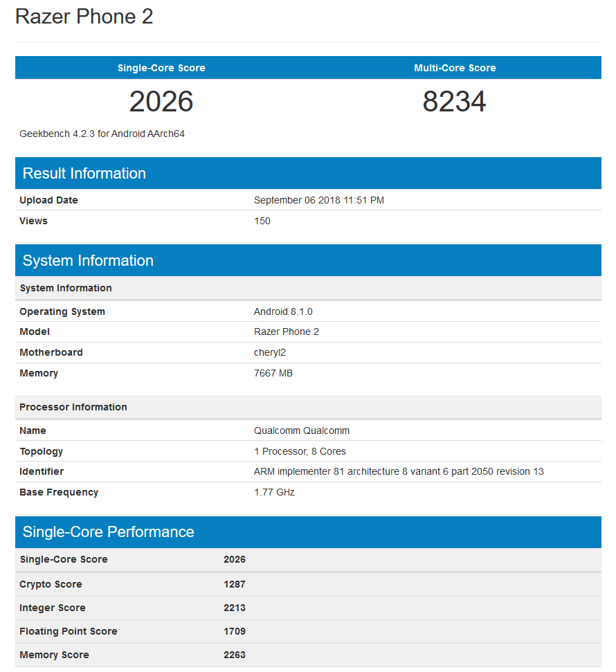616x672 pixels.
Task: Click the Result Information section header
Action: pos(84,173)
